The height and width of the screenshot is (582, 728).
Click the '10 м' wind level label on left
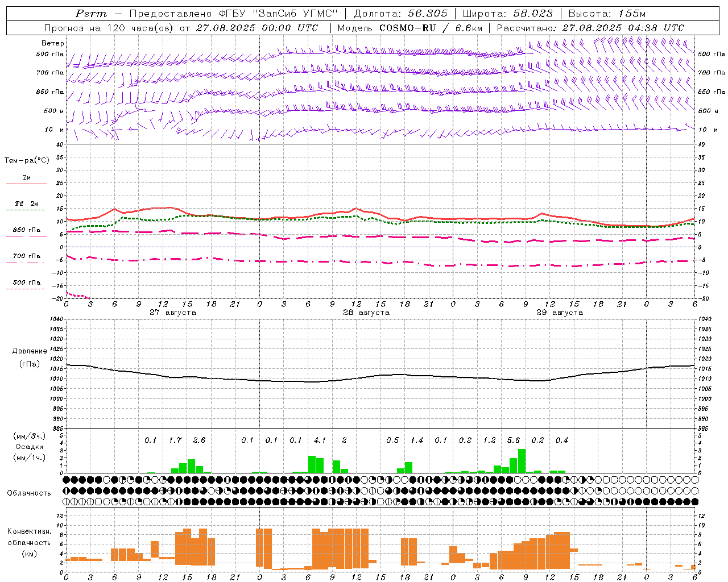click(x=55, y=130)
